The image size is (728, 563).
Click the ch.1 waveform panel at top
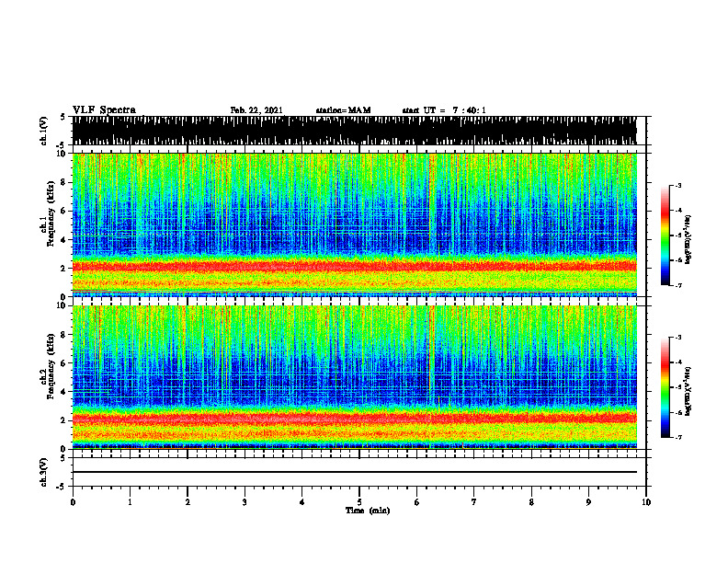coord(354,131)
